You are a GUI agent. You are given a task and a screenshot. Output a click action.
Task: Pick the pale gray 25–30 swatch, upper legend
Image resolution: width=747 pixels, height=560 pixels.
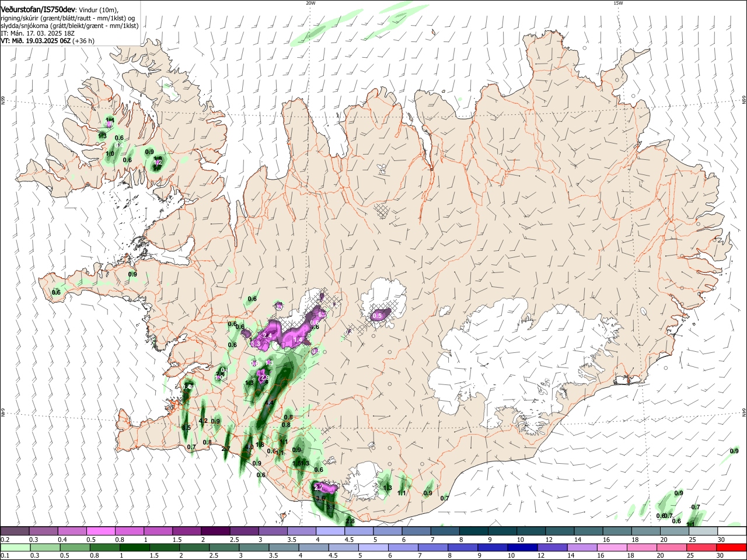tap(704, 531)
